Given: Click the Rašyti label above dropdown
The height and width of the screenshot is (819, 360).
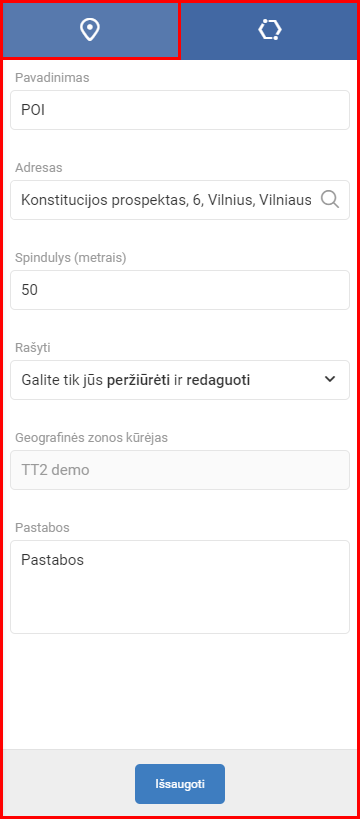Looking at the screenshot, I should point(33,347).
